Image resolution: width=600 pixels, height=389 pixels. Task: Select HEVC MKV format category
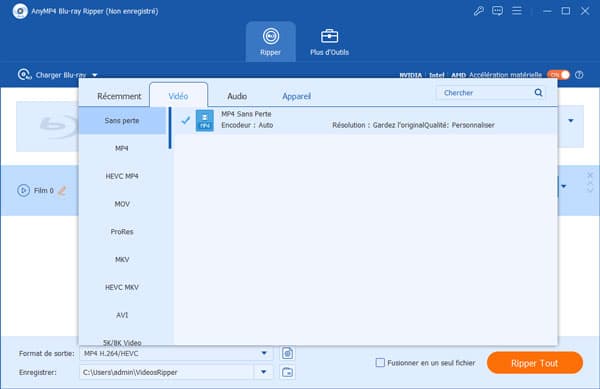[122, 287]
